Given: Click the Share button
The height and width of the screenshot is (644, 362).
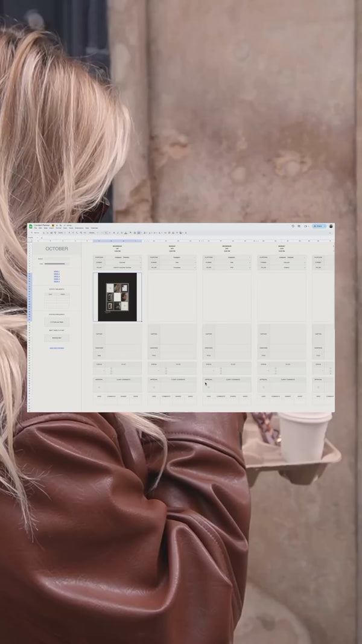Looking at the screenshot, I should [318, 226].
